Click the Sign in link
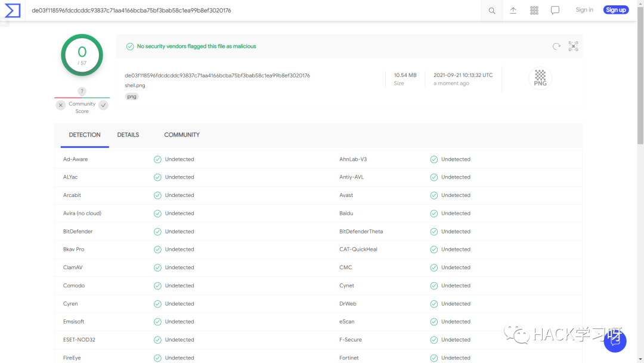The image size is (644, 363). click(x=584, y=10)
